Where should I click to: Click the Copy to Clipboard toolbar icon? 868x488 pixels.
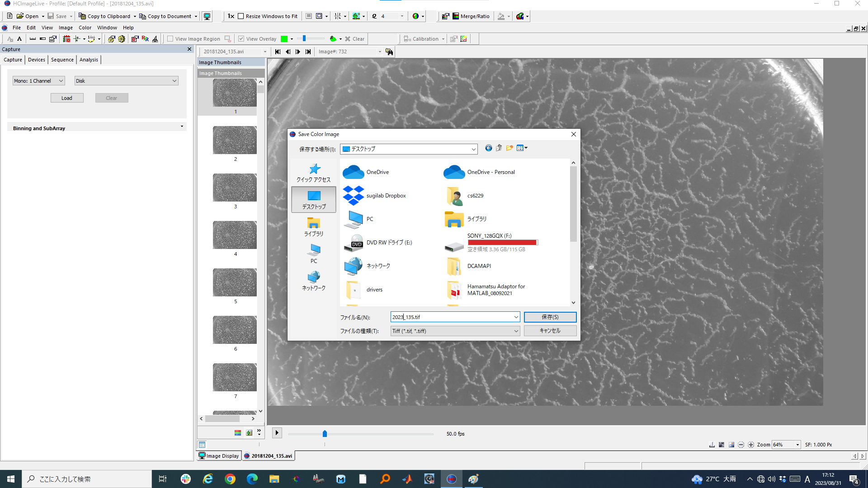coord(82,16)
